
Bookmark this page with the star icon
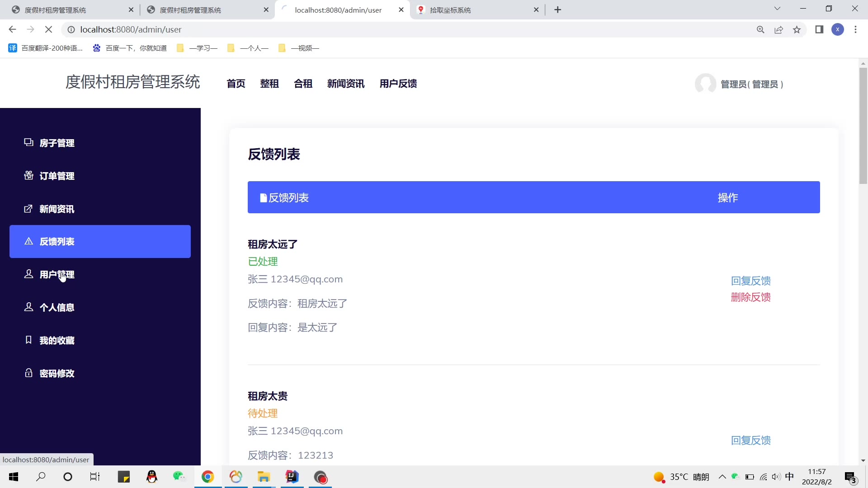coord(797,29)
